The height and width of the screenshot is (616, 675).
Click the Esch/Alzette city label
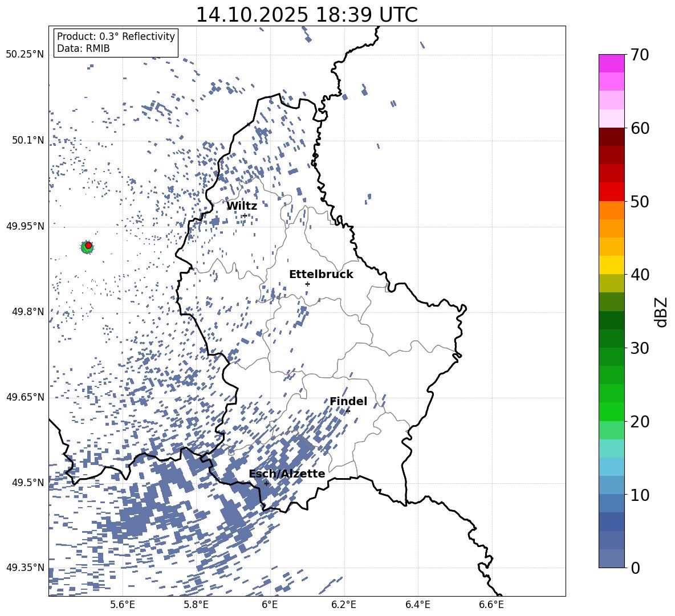pos(287,474)
